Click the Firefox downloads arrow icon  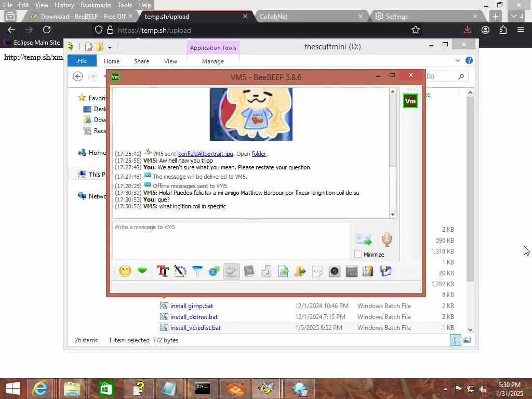pyautogui.click(x=467, y=30)
